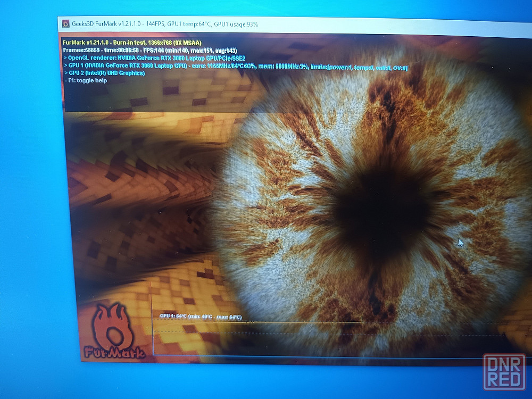This screenshot has width=532, height=399.
Task: Click the 'GPU 1: 64°C' temperature graph label
Action: click(201, 317)
